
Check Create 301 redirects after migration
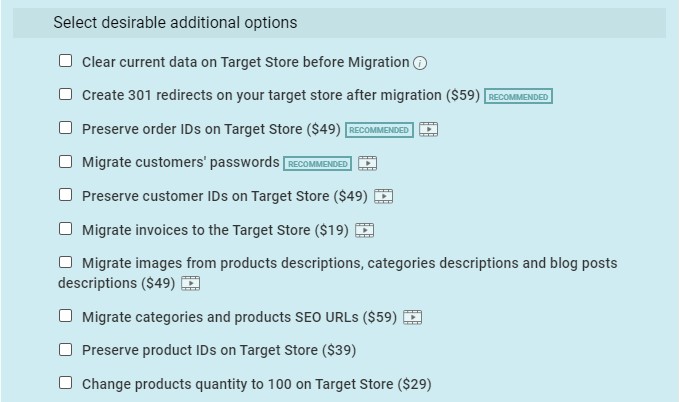(x=65, y=94)
